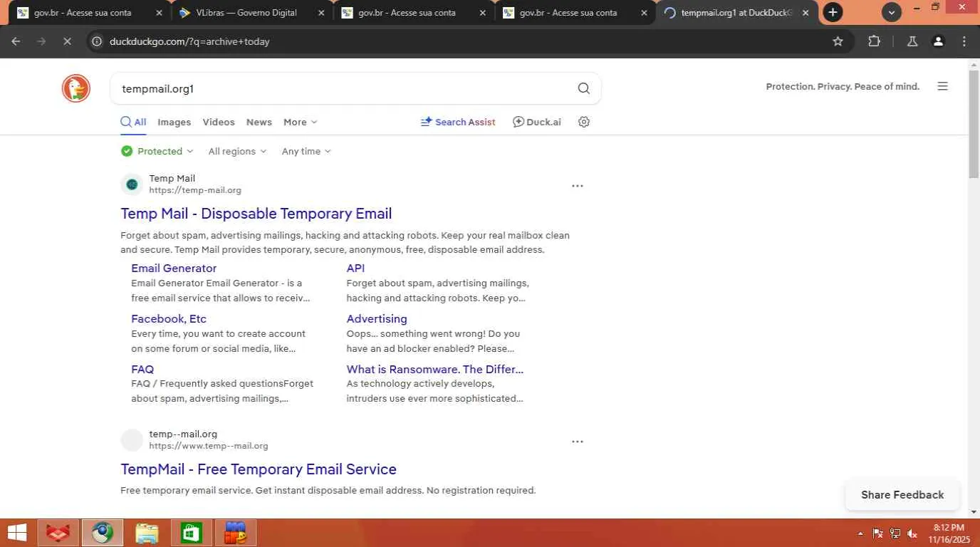The image size is (980, 547).
Task: Click the DuckDuckGo logo
Action: point(75,88)
